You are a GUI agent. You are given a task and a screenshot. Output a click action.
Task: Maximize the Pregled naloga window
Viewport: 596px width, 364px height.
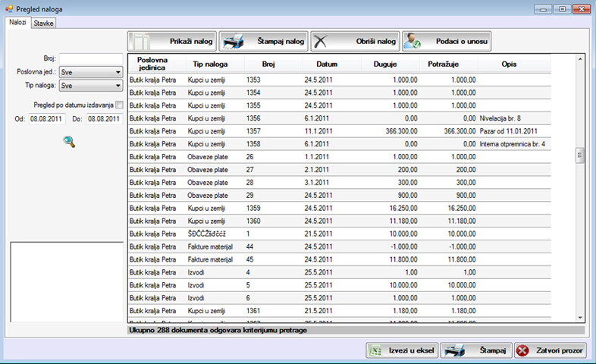pyautogui.click(x=562, y=9)
